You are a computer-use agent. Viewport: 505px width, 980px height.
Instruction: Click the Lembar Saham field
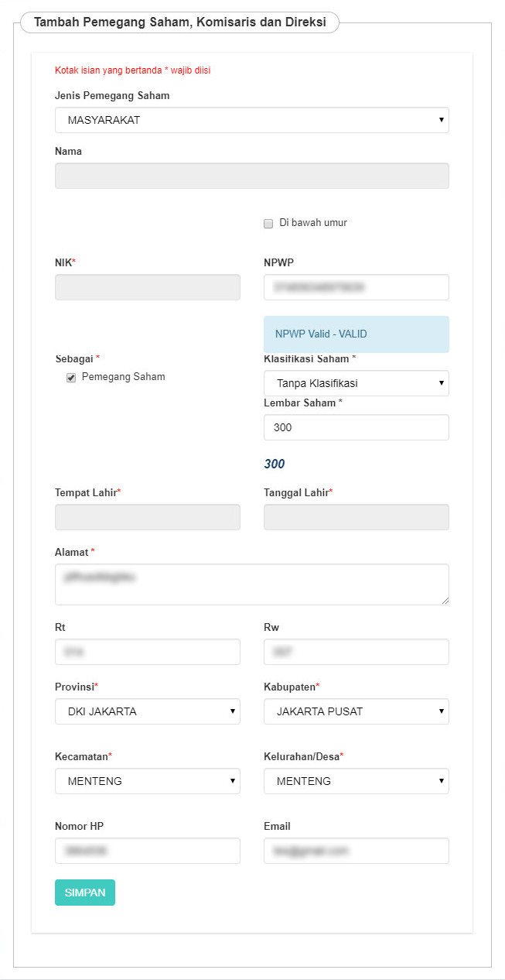pos(356,427)
